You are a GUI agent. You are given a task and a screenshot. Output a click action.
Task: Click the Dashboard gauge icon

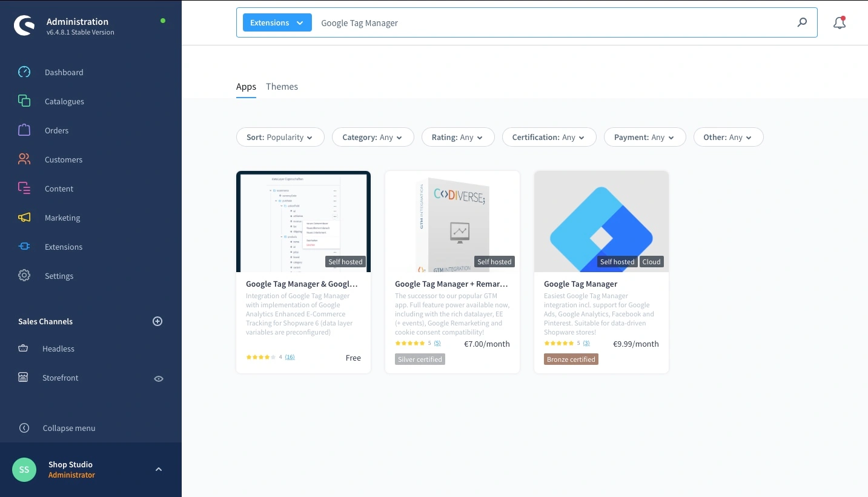[24, 72]
